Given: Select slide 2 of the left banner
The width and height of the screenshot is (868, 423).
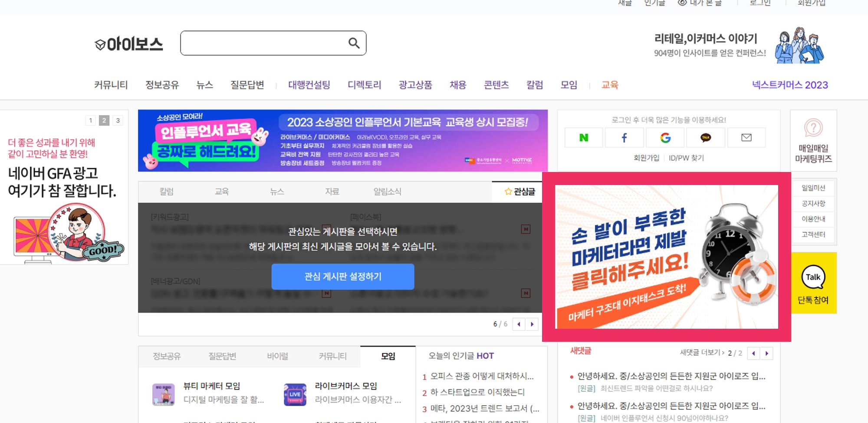Looking at the screenshot, I should point(104,120).
